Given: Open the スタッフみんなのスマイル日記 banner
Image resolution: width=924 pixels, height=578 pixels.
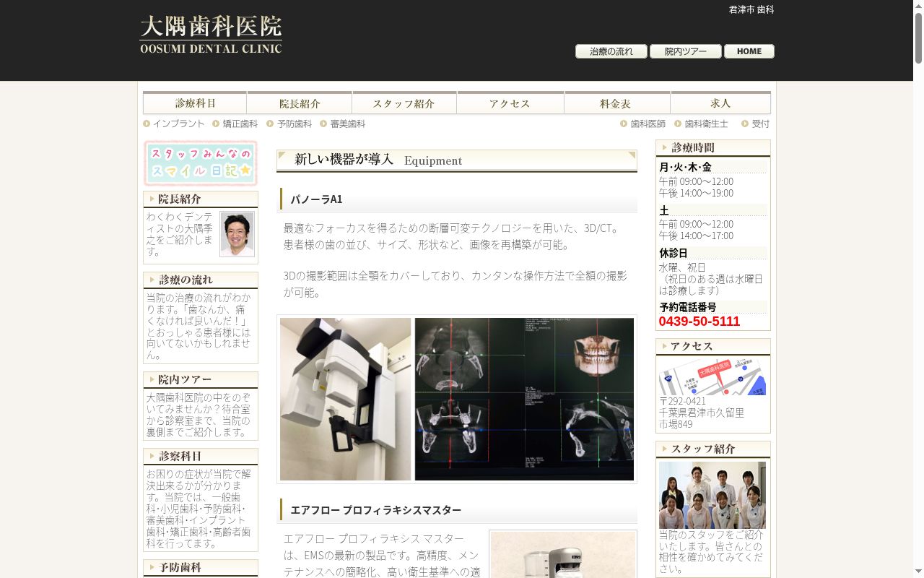Looking at the screenshot, I should 201,163.
